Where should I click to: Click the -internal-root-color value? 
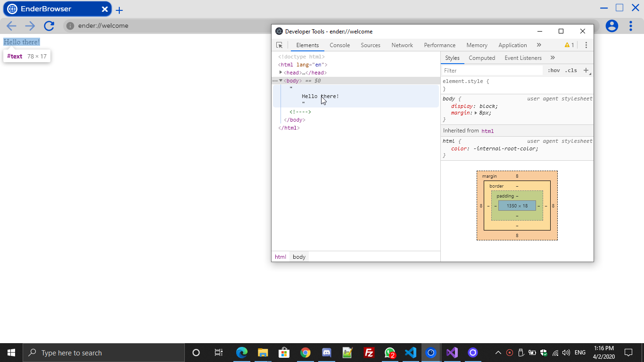coord(505,148)
